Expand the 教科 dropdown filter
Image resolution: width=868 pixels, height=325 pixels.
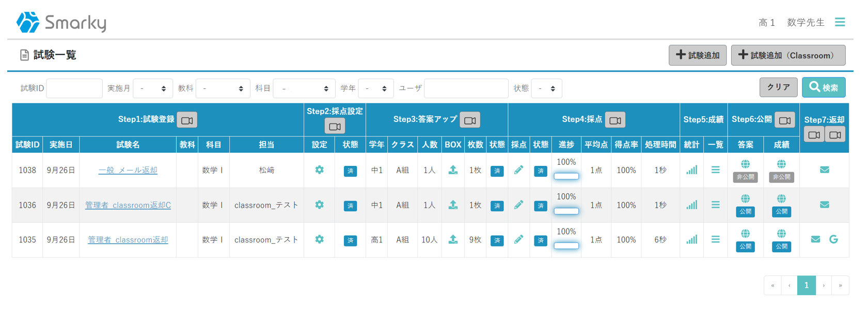(x=223, y=89)
